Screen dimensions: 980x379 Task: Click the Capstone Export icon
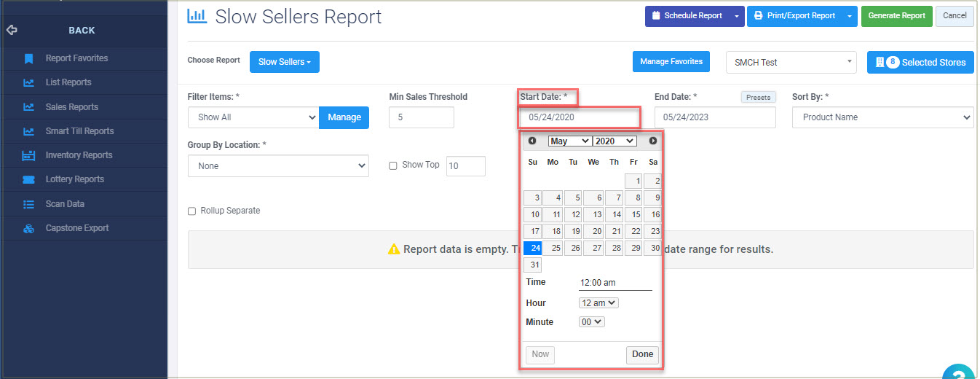(x=28, y=228)
